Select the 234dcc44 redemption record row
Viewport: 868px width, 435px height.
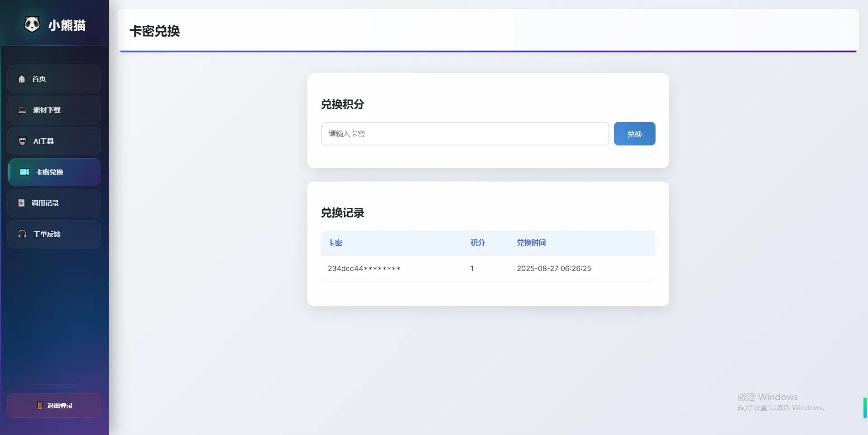tap(488, 269)
